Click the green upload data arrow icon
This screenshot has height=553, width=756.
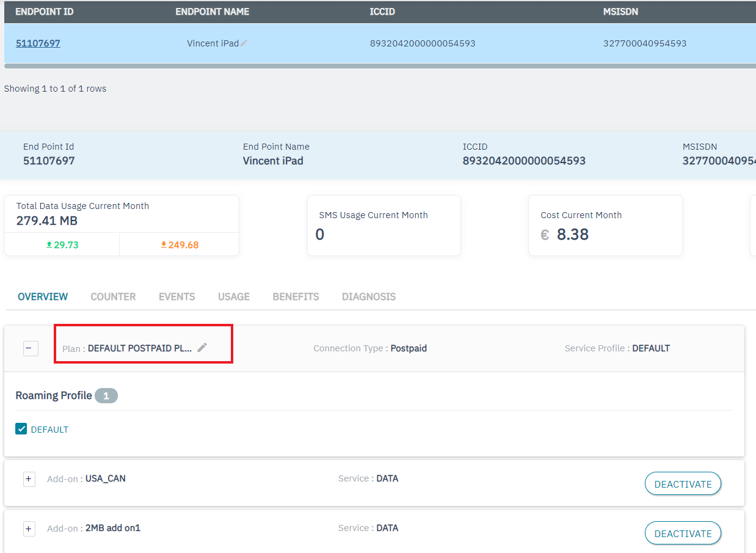[49, 245]
